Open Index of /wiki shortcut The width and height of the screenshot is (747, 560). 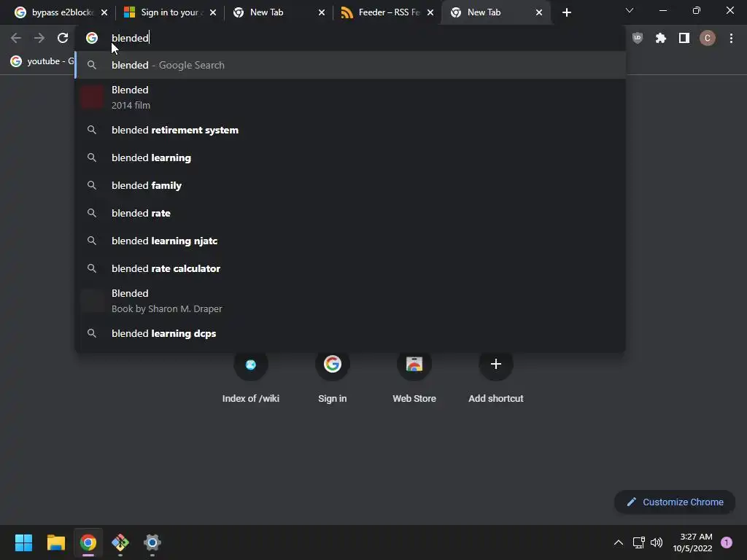[x=251, y=377]
